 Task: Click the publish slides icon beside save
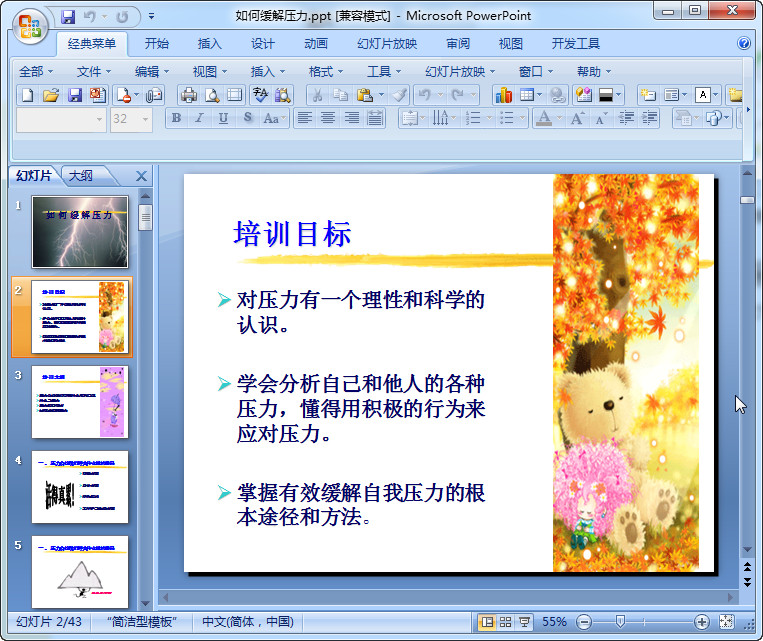click(x=98, y=95)
